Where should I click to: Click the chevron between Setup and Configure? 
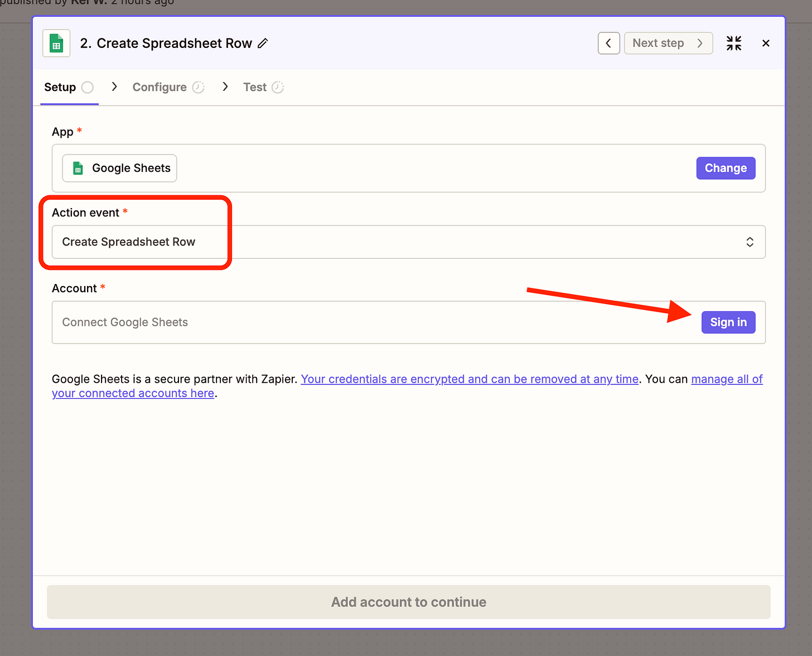coord(114,86)
